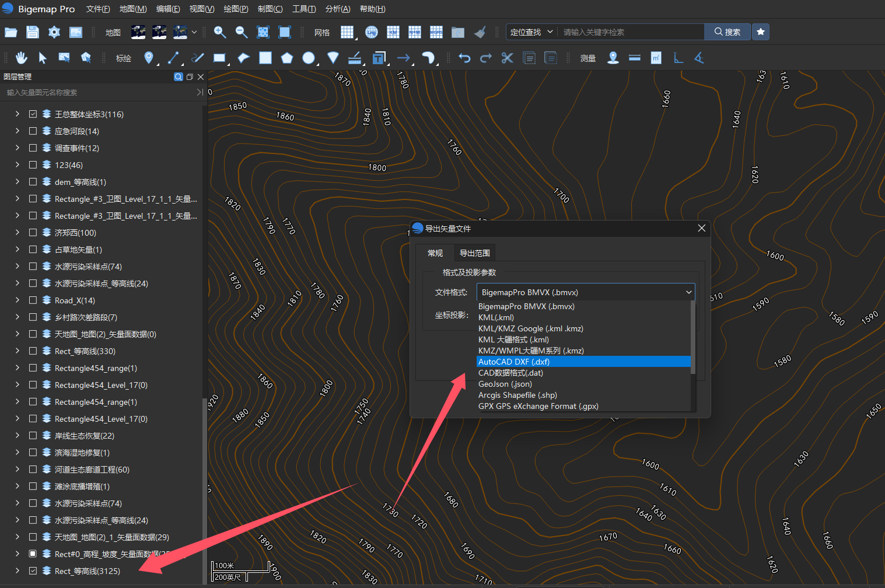This screenshot has height=588, width=885.
Task: Click the broom clear icon
Action: click(x=480, y=32)
